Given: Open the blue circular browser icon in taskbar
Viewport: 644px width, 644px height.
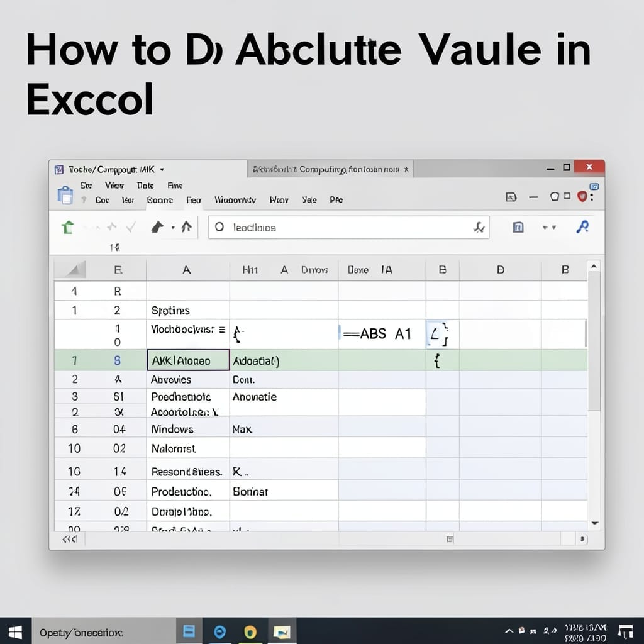Looking at the screenshot, I should (219, 631).
